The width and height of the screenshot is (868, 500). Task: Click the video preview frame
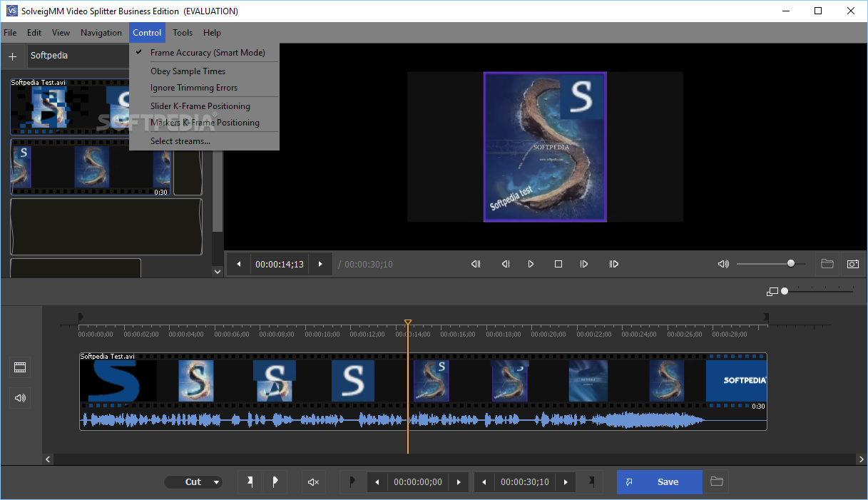pyautogui.click(x=545, y=147)
